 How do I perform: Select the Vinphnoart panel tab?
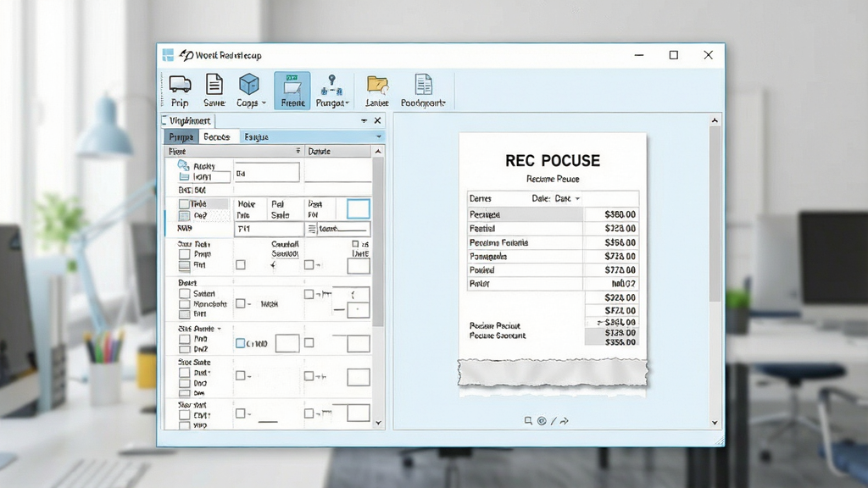187,120
